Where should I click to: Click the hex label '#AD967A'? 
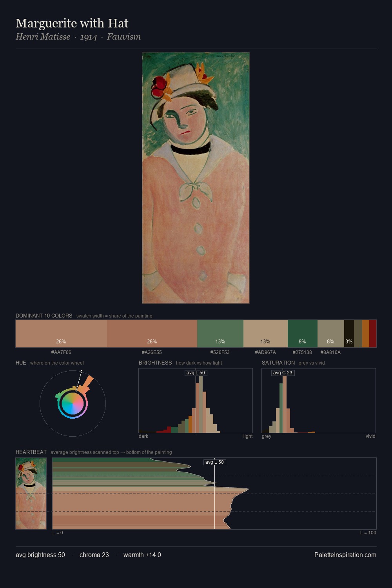coord(265,352)
